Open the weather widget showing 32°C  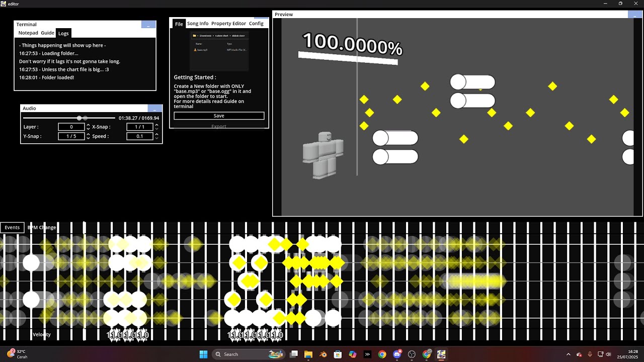tap(18, 354)
